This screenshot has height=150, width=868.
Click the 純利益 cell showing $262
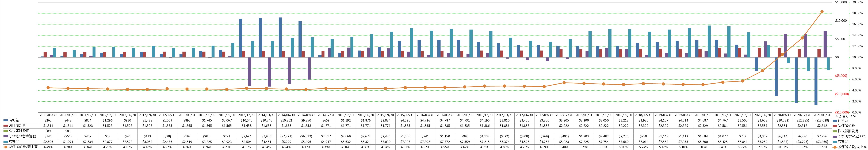click(48, 120)
